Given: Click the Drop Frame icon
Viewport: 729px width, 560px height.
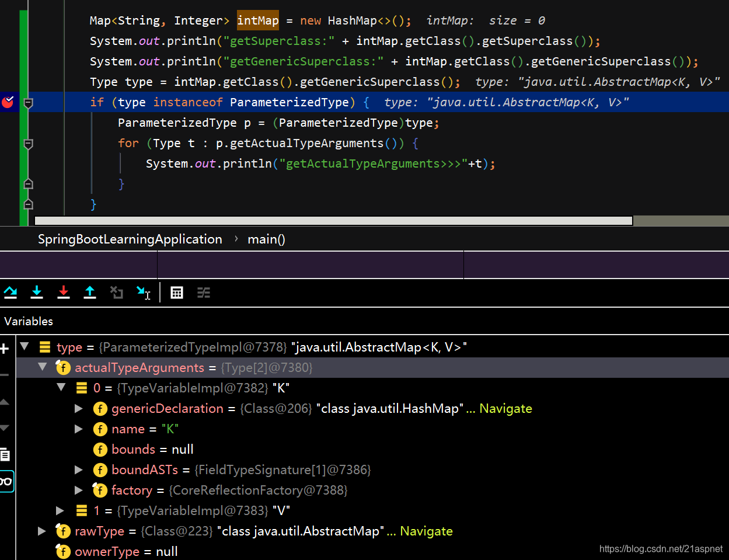Looking at the screenshot, I should pos(117,293).
